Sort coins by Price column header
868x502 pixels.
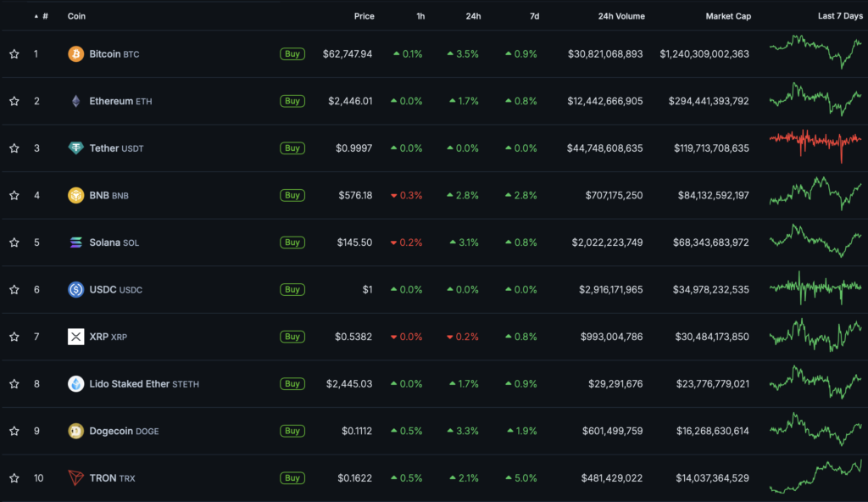(364, 16)
